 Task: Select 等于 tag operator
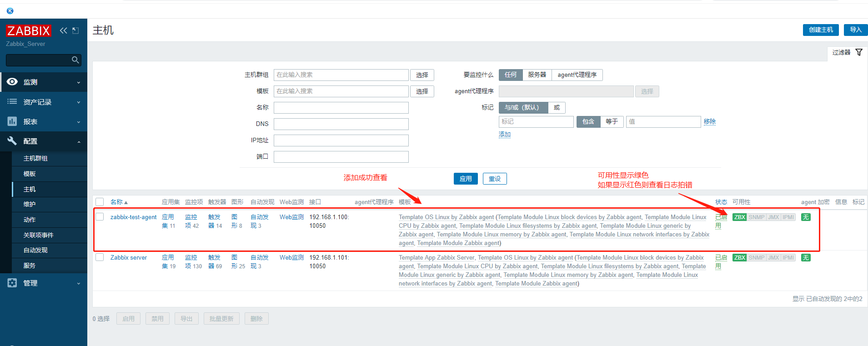pos(612,122)
